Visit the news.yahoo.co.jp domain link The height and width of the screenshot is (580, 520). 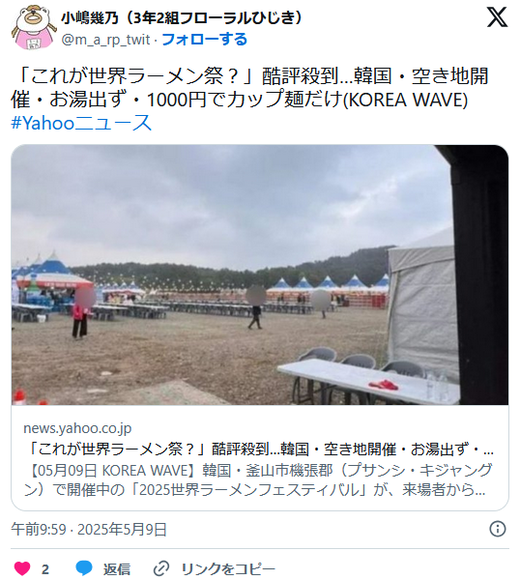tap(77, 428)
